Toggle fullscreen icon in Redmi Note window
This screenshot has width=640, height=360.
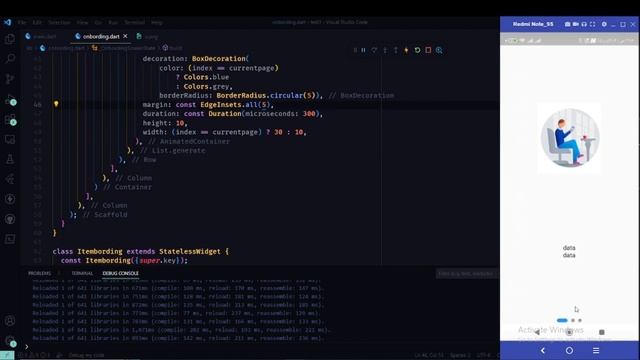593,24
